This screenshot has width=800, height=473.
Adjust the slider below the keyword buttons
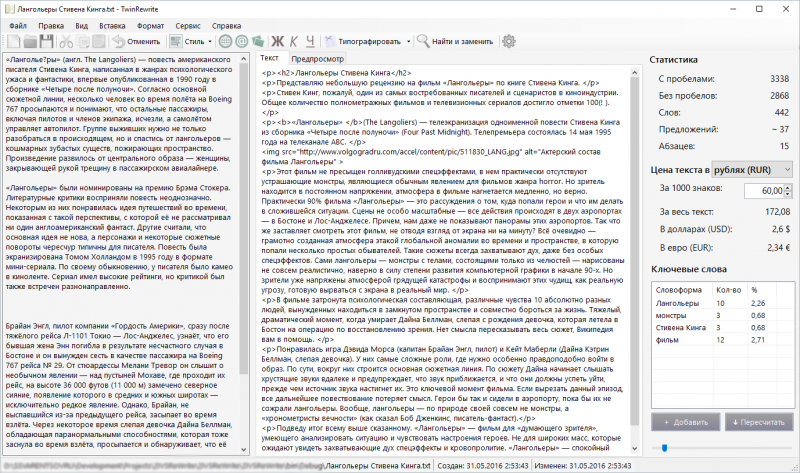[x=664, y=448]
